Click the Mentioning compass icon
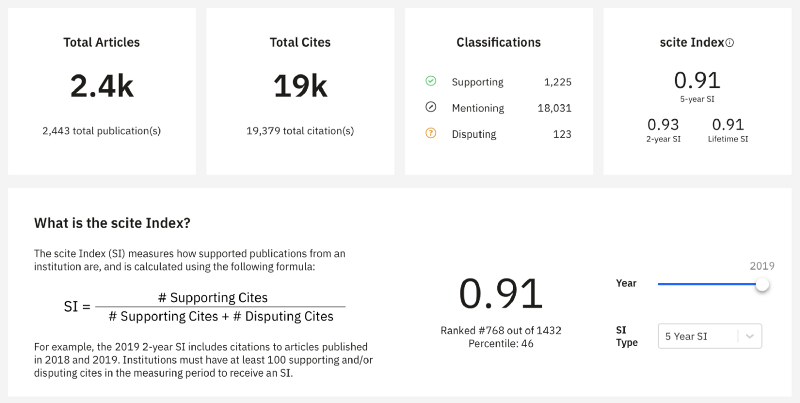This screenshot has height=403, width=800. point(431,108)
